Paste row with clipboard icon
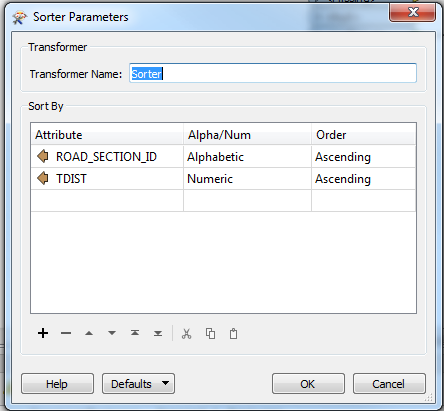444x411 pixels. [x=234, y=333]
